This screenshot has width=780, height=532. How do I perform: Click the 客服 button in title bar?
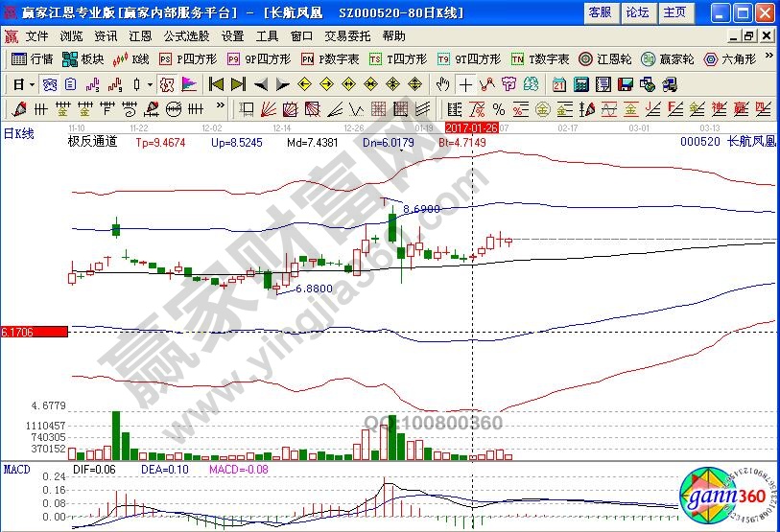click(x=600, y=12)
